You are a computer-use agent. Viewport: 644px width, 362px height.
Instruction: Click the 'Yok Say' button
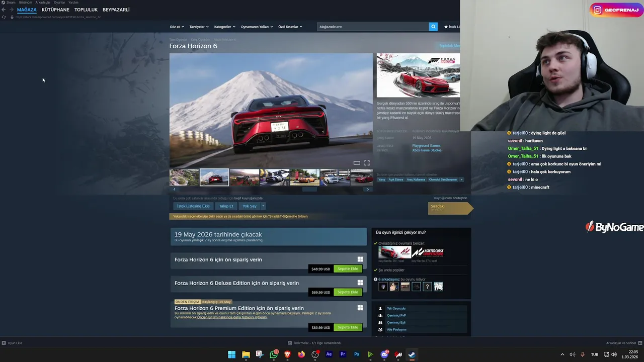[250, 206]
